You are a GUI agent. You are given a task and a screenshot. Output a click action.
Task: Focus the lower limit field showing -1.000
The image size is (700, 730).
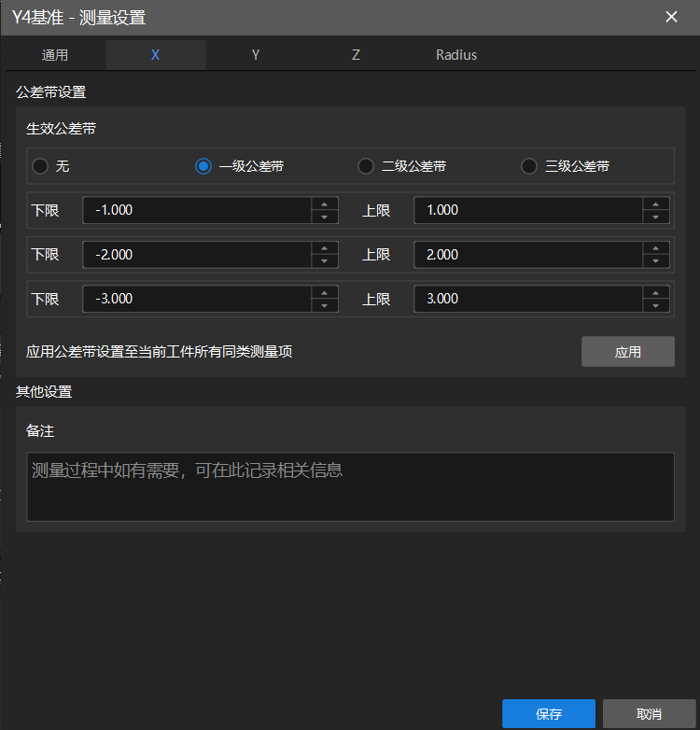point(196,210)
